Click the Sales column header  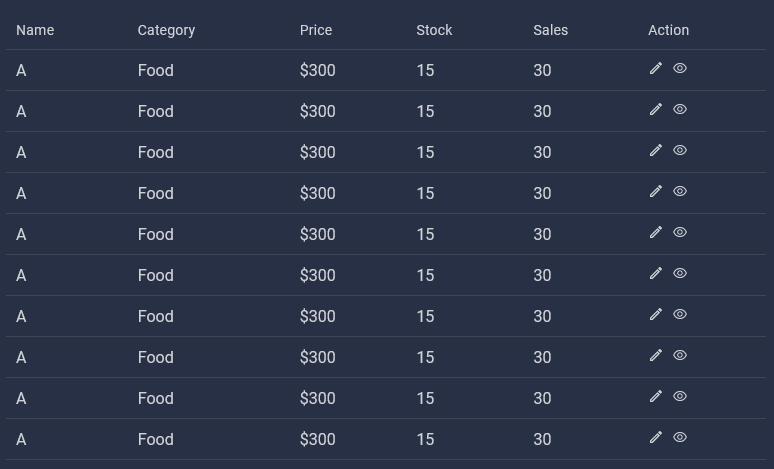point(550,30)
